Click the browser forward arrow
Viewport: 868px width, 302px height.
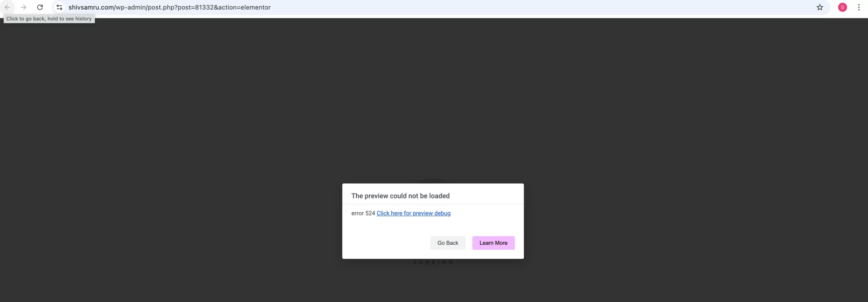[x=23, y=7]
